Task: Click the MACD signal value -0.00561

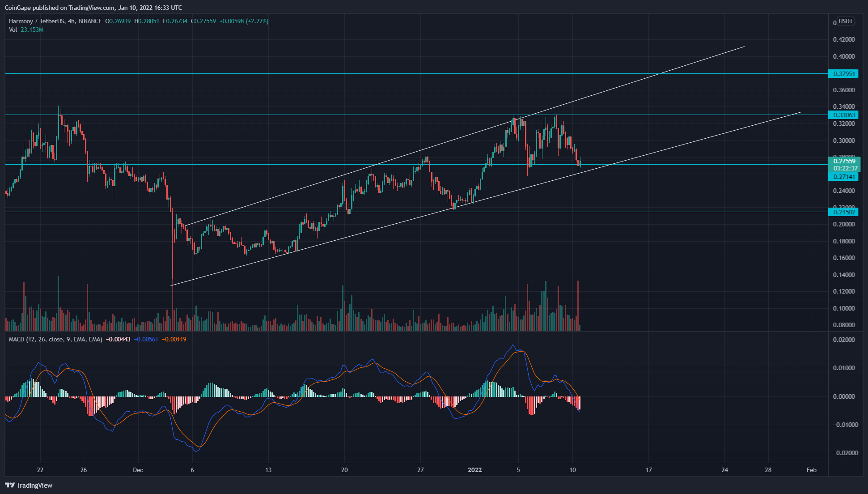Action: pos(146,340)
